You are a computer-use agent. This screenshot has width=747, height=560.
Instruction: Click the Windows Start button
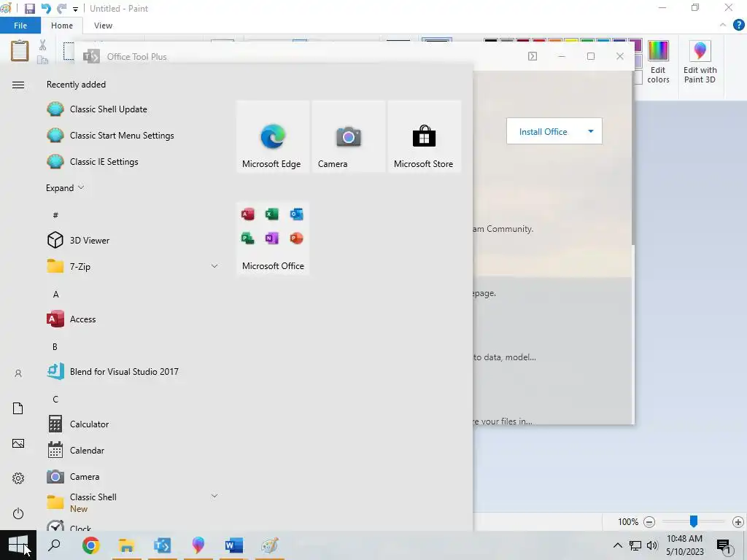click(18, 545)
